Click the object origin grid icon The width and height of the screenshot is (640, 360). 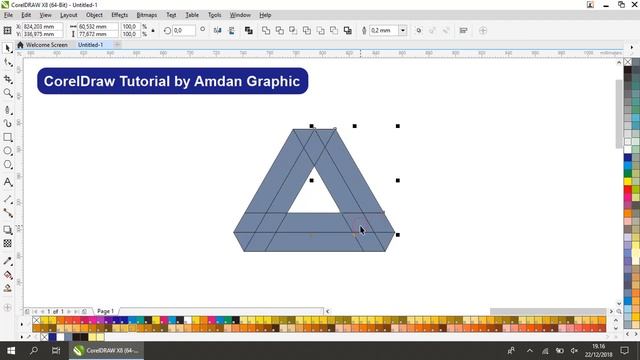click(7, 30)
